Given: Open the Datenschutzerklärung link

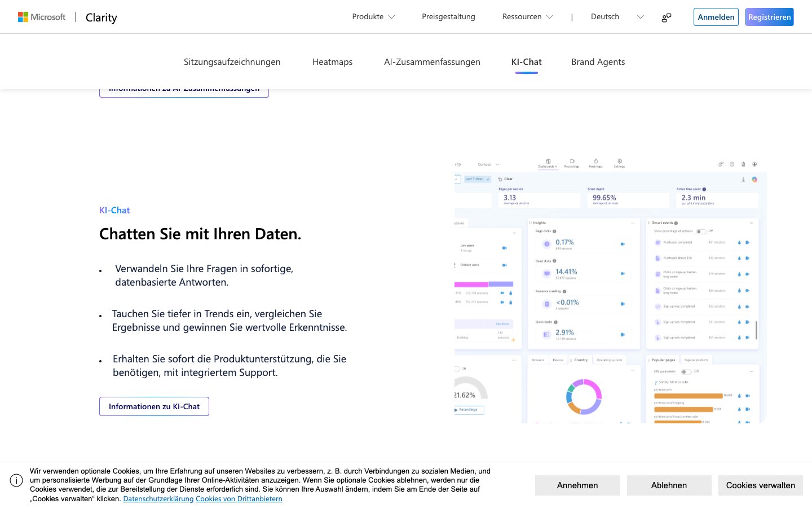Looking at the screenshot, I should 158,499.
